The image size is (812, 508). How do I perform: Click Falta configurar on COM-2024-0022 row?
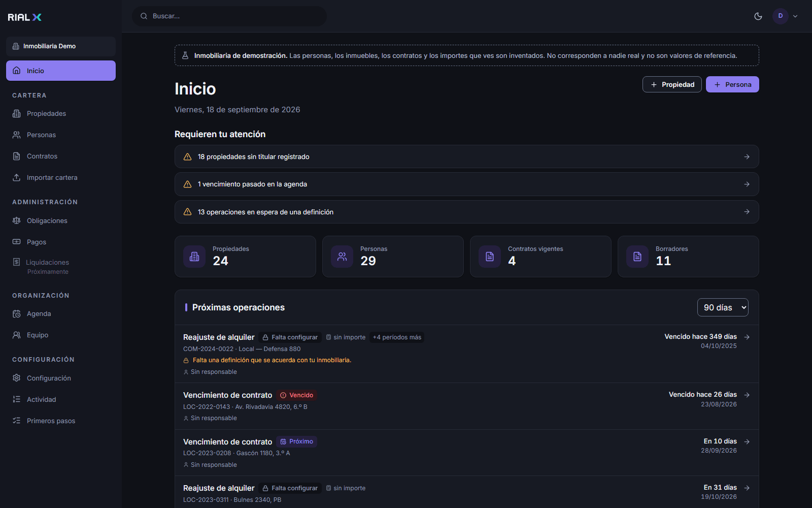point(290,337)
